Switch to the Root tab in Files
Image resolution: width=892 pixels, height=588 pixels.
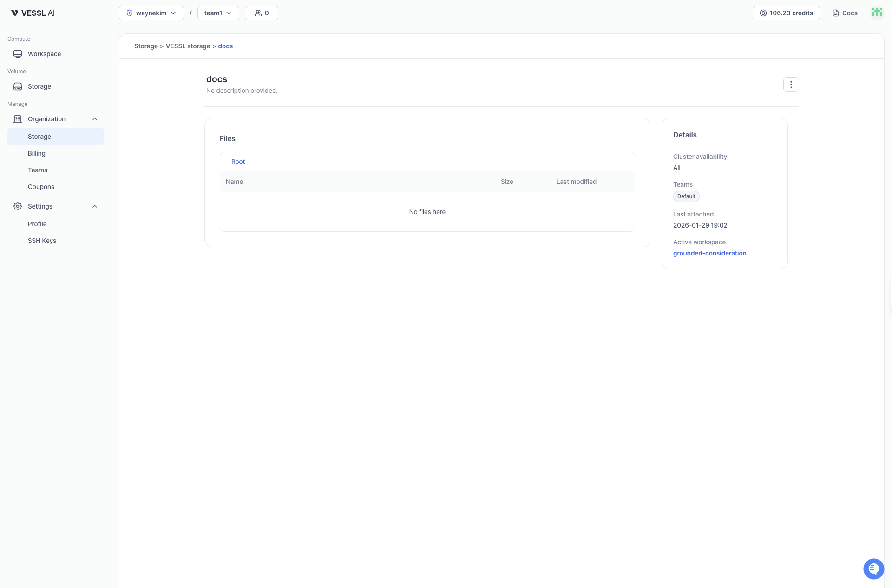[x=237, y=162]
